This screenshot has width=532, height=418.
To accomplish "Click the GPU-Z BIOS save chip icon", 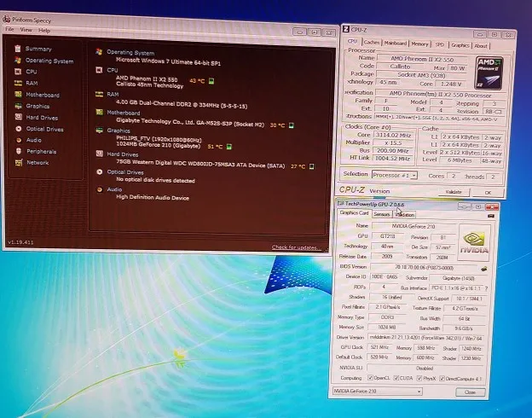I will click(x=484, y=269).
